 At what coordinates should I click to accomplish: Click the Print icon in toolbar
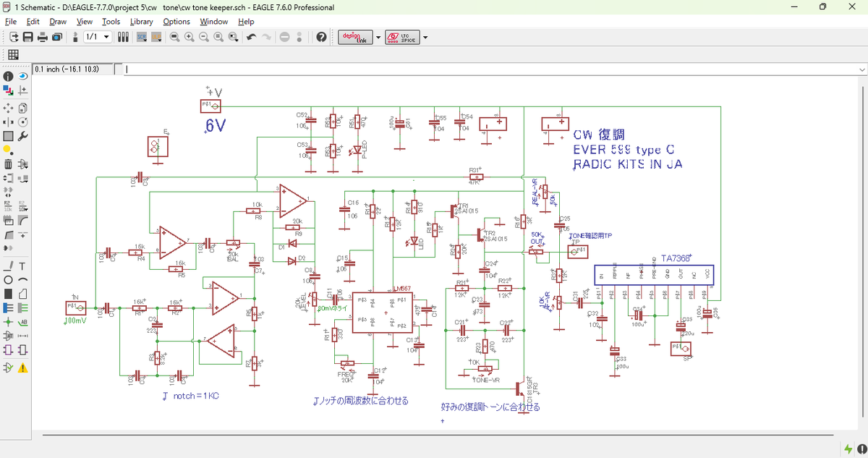(43, 37)
